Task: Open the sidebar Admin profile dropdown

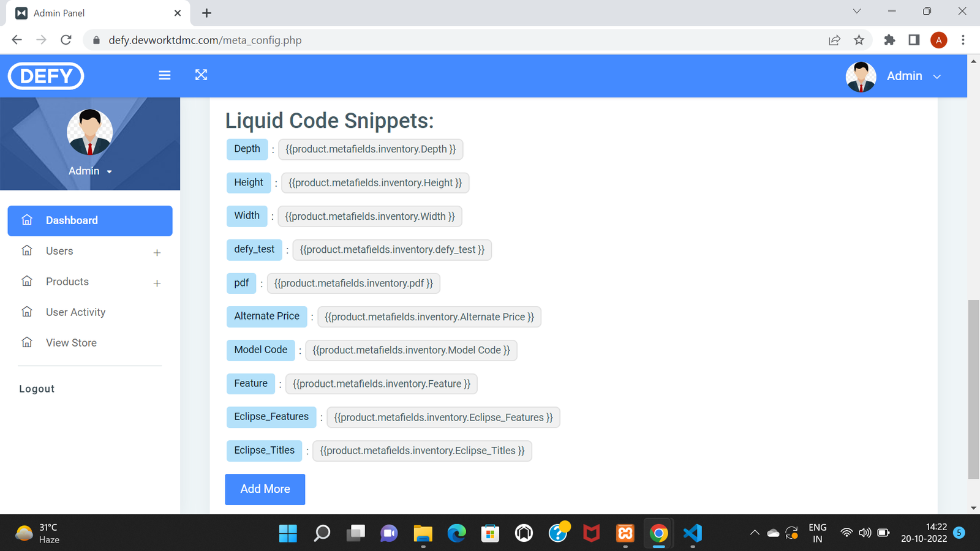Action: (90, 171)
